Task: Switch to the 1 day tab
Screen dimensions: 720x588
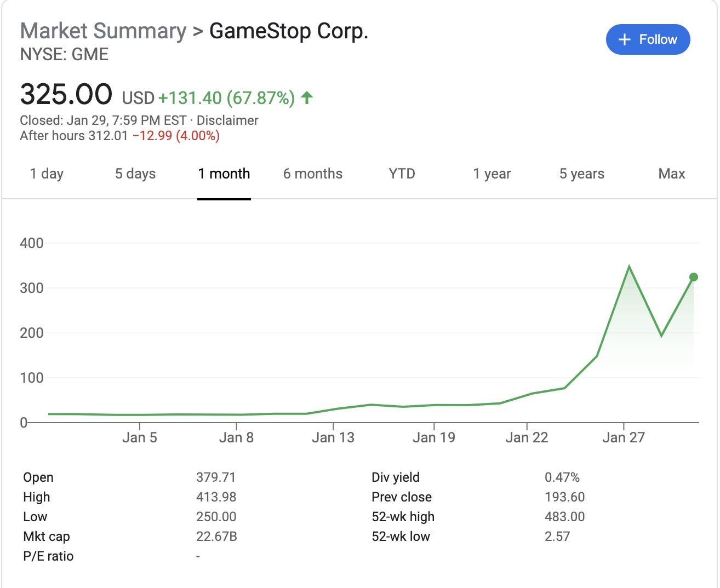Action: tap(47, 174)
